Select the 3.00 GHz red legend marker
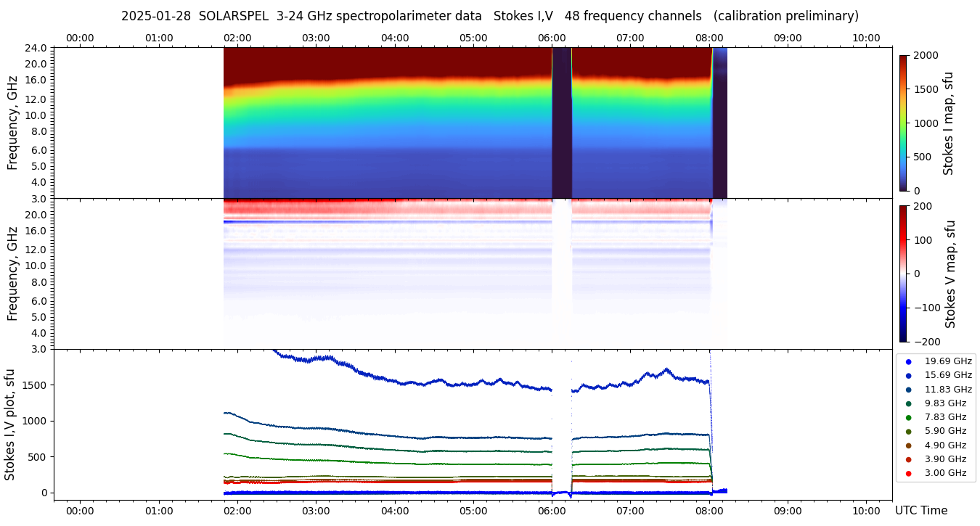980x526 pixels. 907,474
